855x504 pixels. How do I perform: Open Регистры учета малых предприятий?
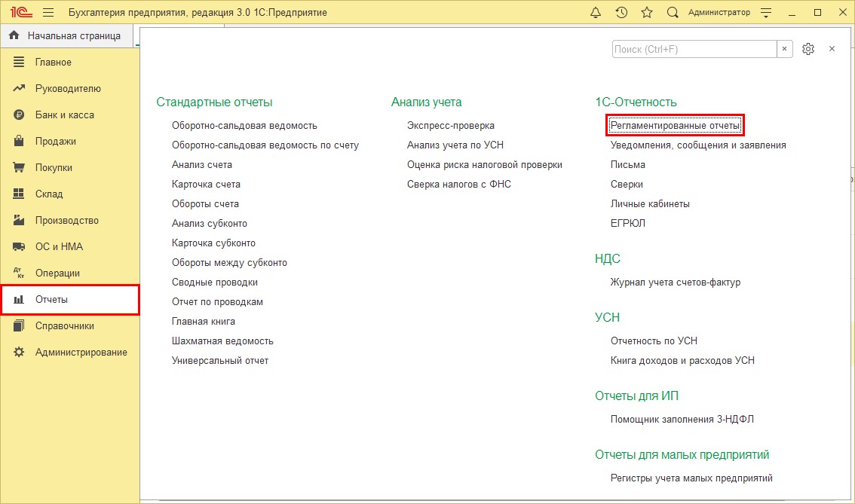coord(691,478)
